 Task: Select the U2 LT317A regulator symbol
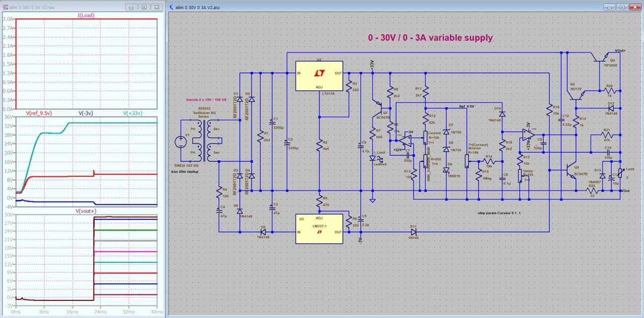tap(319, 76)
